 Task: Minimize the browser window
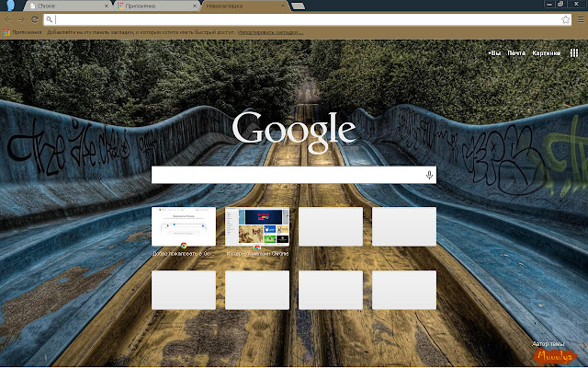549,4
